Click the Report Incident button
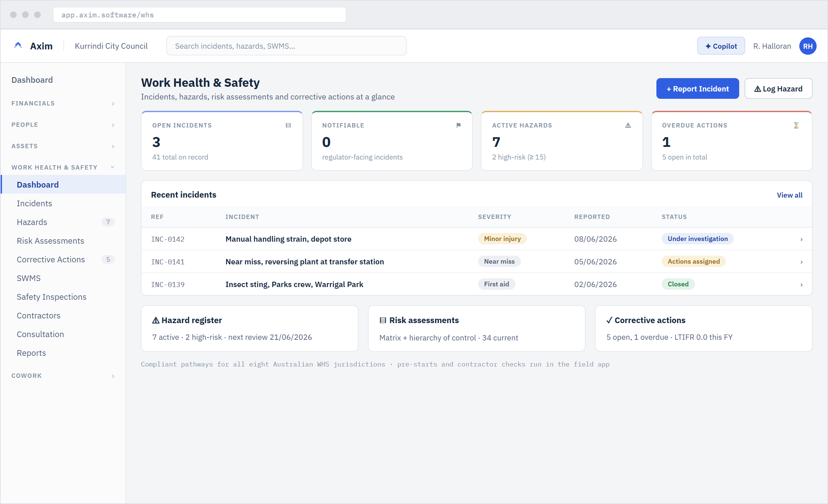 tap(697, 89)
